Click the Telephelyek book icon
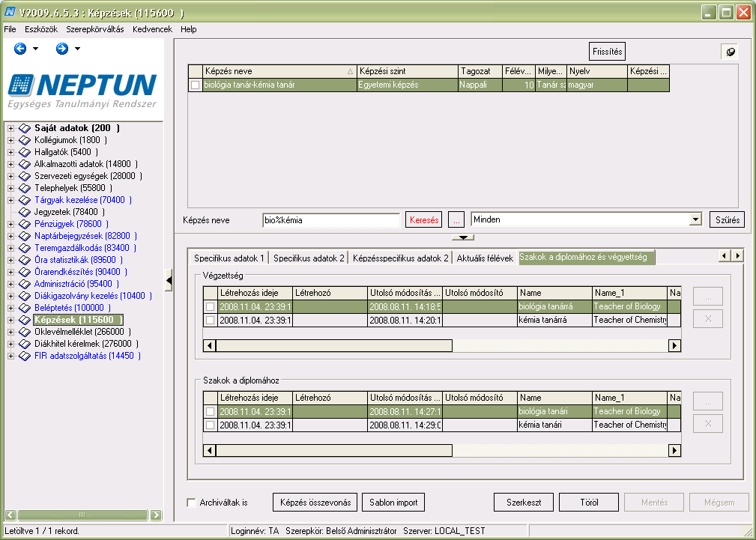 [x=25, y=188]
